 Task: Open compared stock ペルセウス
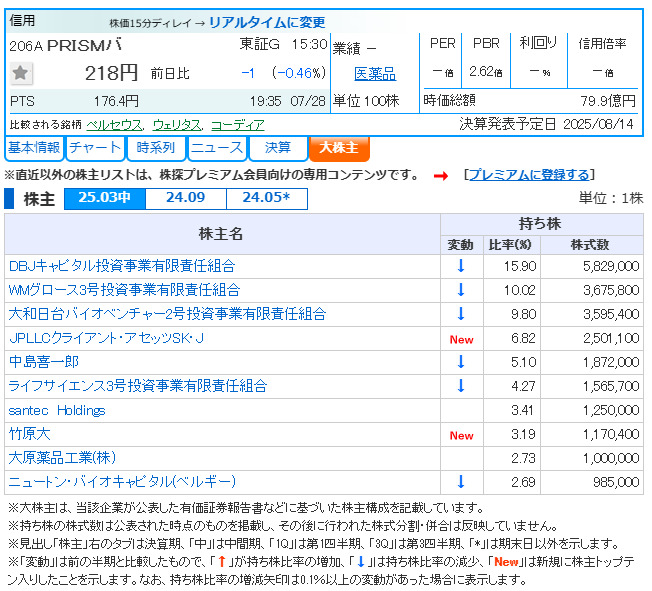(114, 125)
